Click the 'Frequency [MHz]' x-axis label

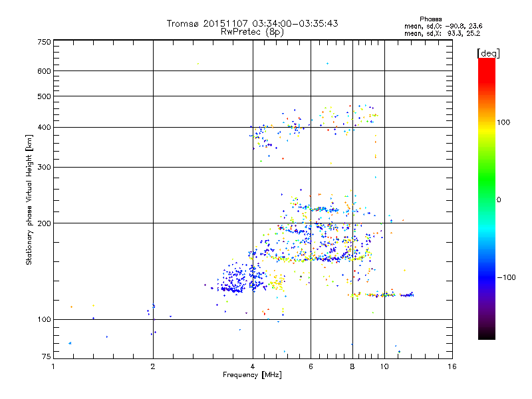pyautogui.click(x=252, y=375)
